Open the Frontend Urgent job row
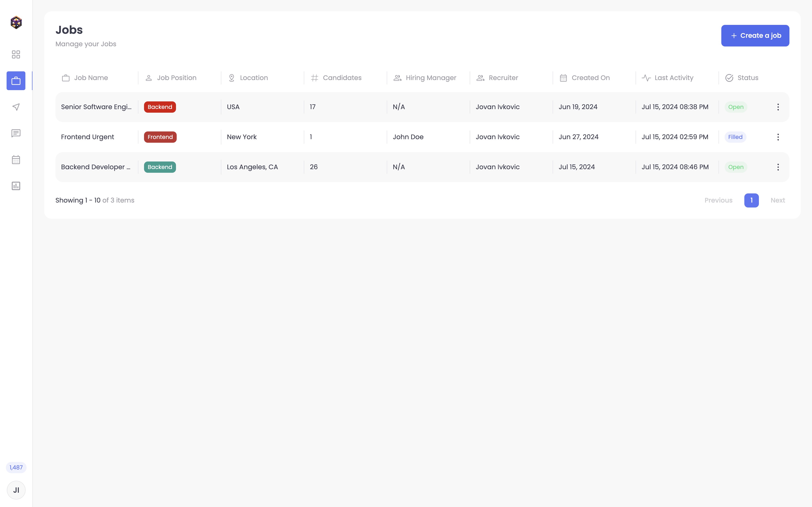 tap(88, 137)
